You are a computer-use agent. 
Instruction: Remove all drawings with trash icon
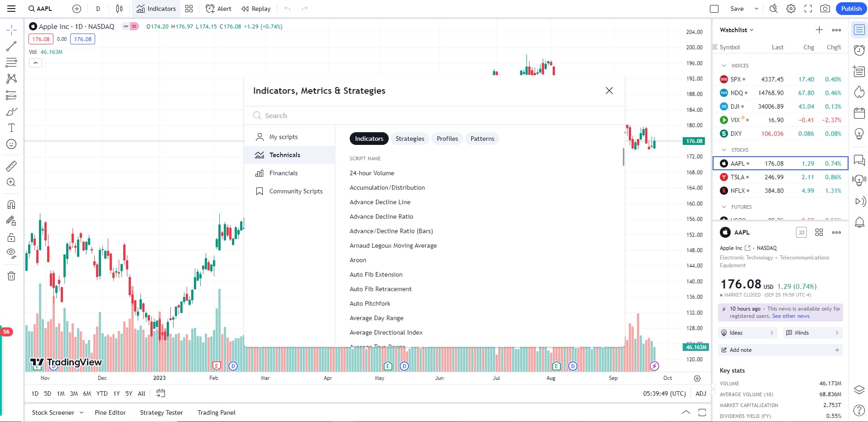[11, 276]
